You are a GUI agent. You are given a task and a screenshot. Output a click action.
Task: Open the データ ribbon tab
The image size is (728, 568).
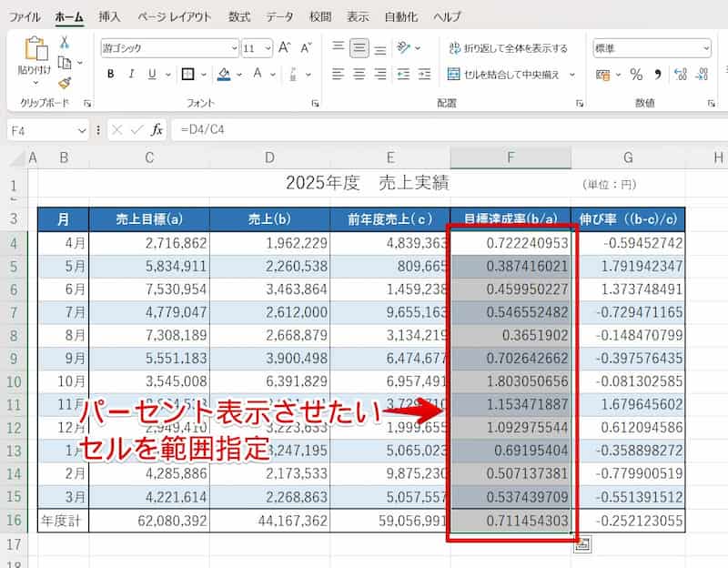coord(279,15)
